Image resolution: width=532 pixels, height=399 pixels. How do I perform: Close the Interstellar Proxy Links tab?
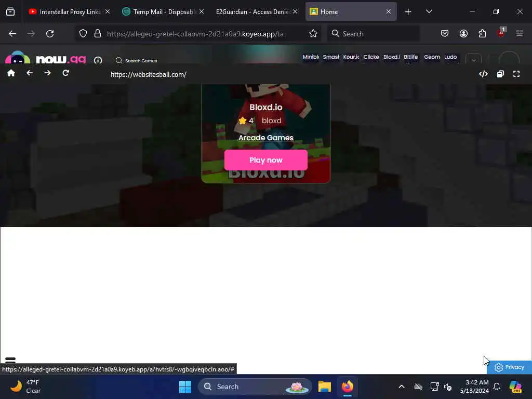click(108, 11)
